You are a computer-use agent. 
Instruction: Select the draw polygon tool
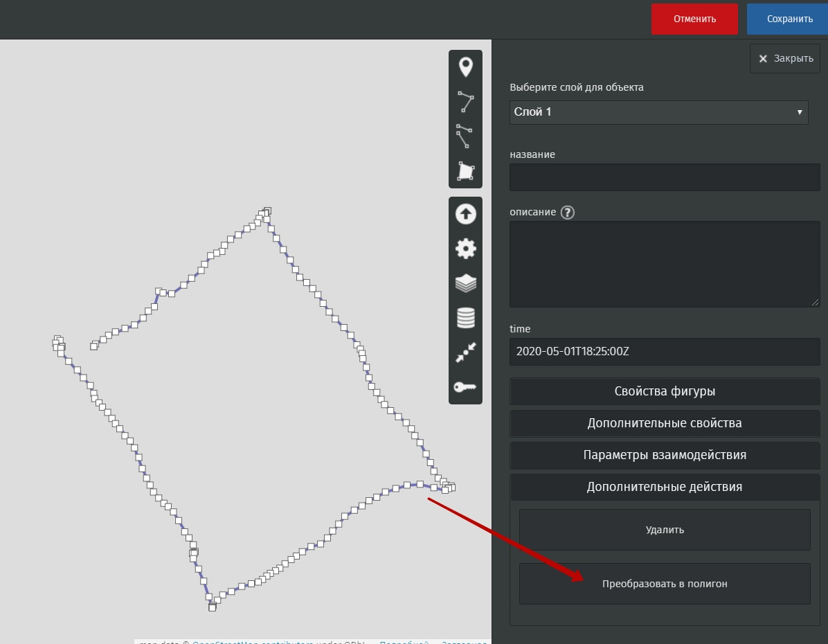pos(465,170)
